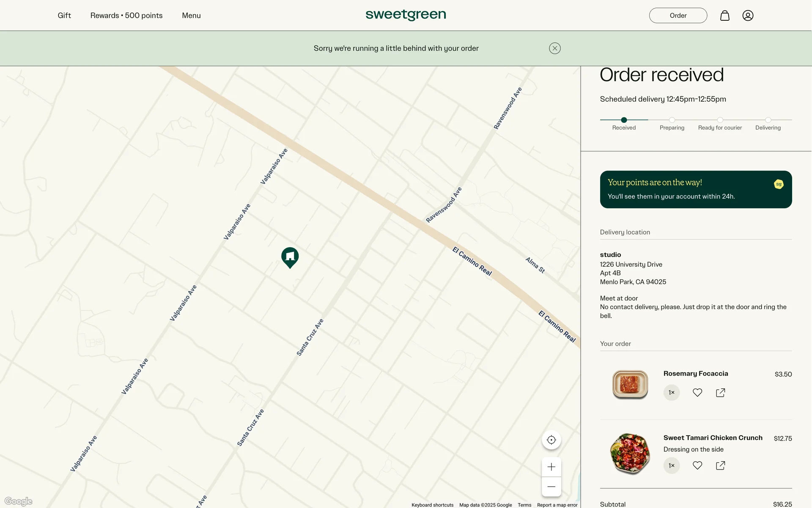812x508 pixels.
Task: Zoom in on the map
Action: tap(551, 467)
